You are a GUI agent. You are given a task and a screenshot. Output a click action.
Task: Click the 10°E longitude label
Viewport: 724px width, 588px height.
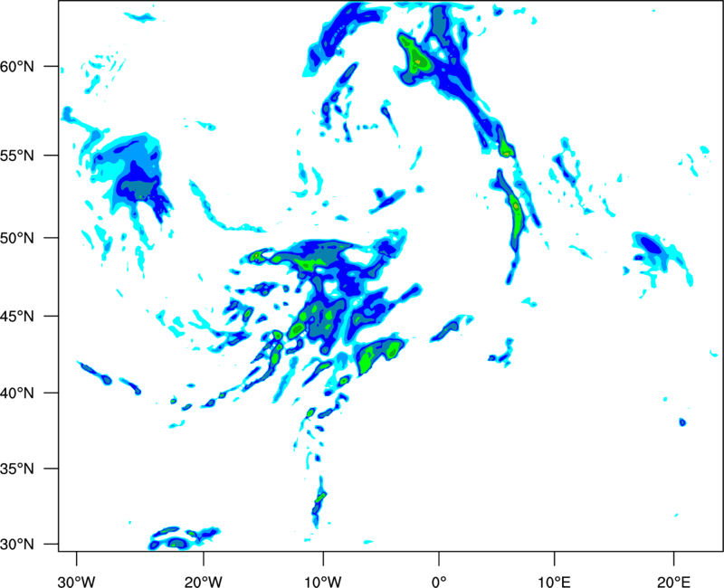pos(554,582)
